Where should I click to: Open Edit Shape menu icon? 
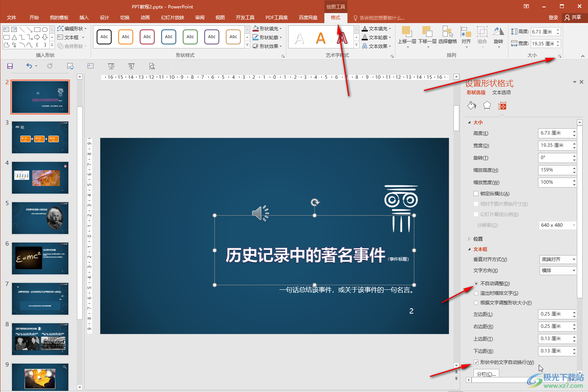click(72, 28)
